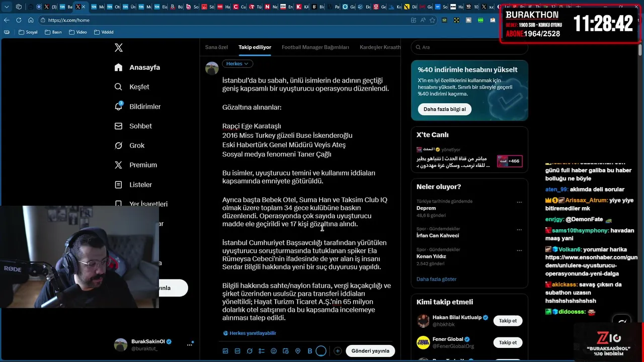The height and width of the screenshot is (362, 644).
Task: Open Listeler in sidebar
Action: pos(118,185)
